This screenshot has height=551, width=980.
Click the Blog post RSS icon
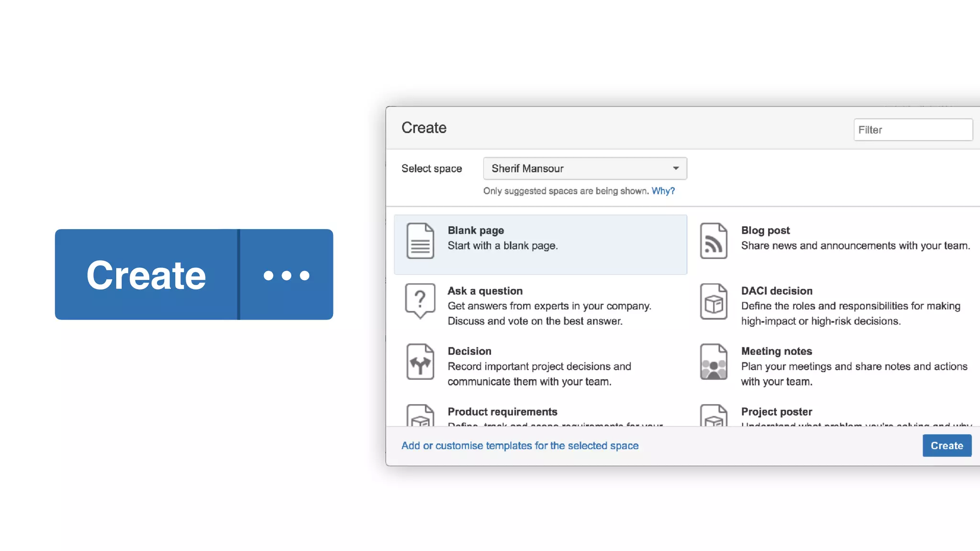pyautogui.click(x=713, y=241)
